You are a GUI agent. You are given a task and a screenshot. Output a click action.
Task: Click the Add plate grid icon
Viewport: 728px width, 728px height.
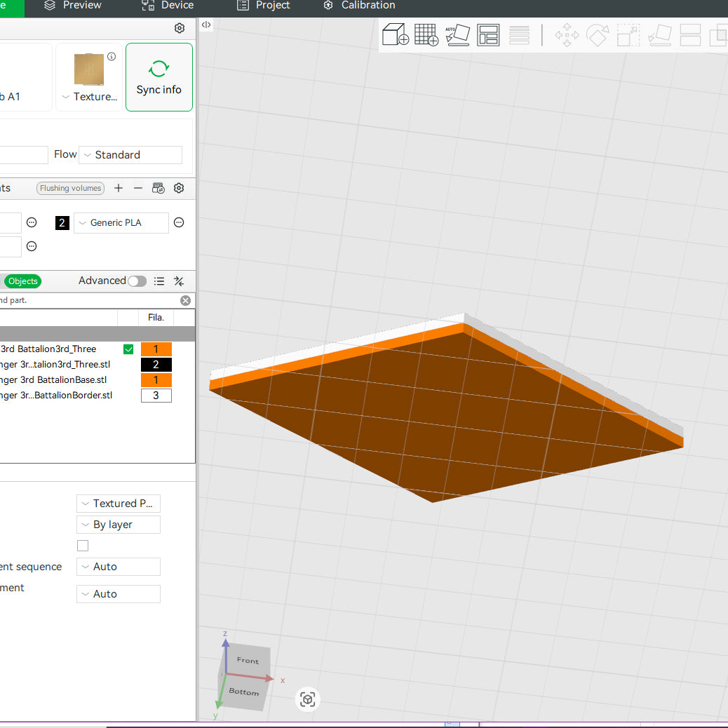[426, 34]
